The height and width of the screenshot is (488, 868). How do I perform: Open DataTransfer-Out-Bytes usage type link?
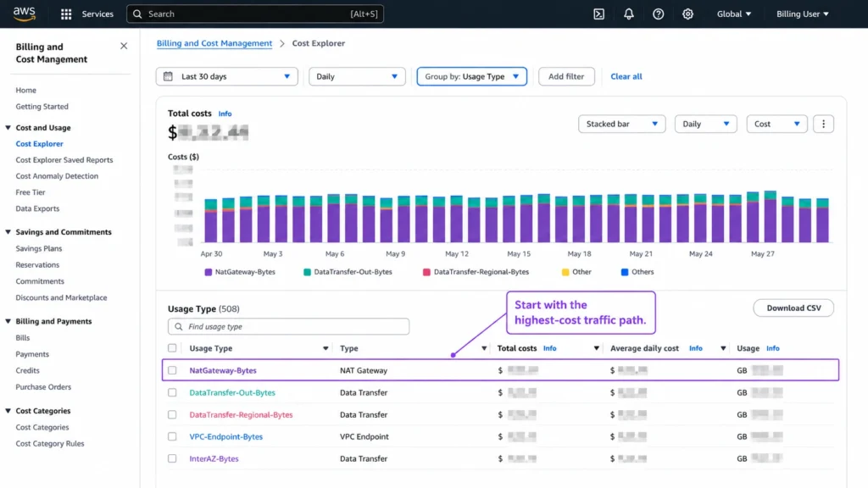[232, 392]
